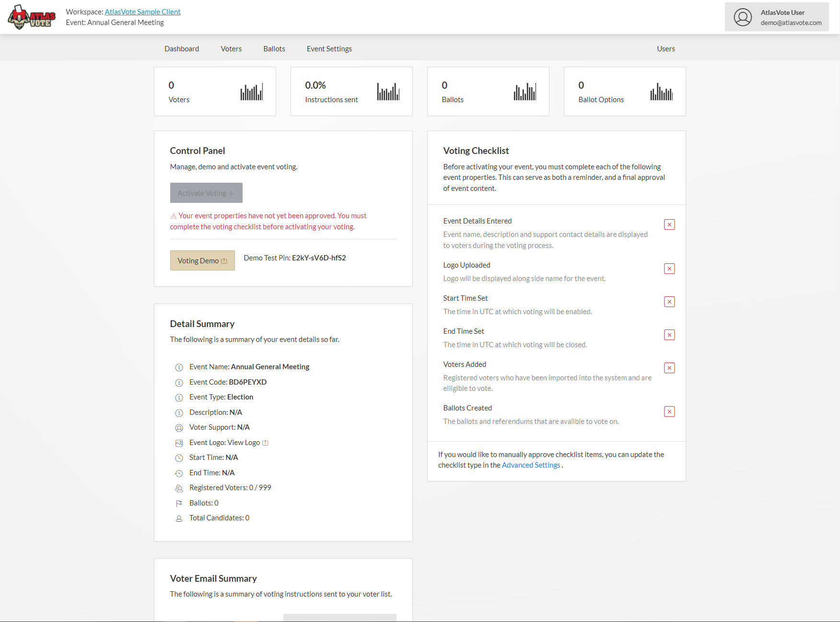Click the external icon after View Logo
The width and height of the screenshot is (840, 622).
(265, 443)
